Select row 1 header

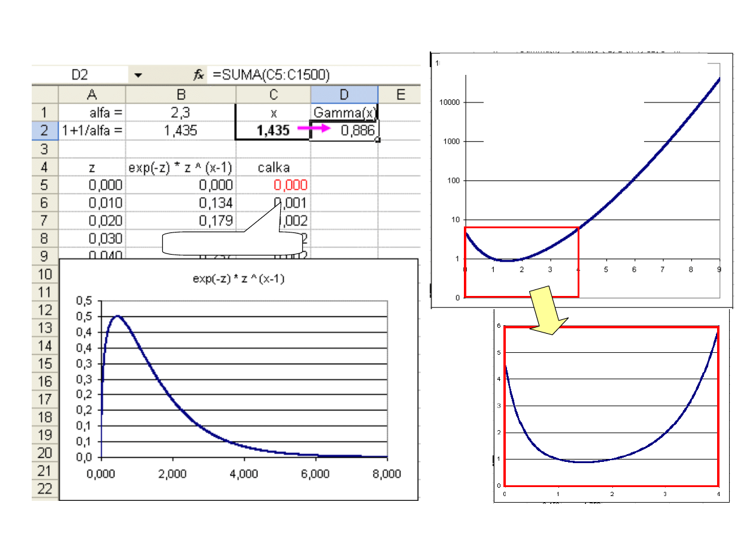click(x=45, y=112)
